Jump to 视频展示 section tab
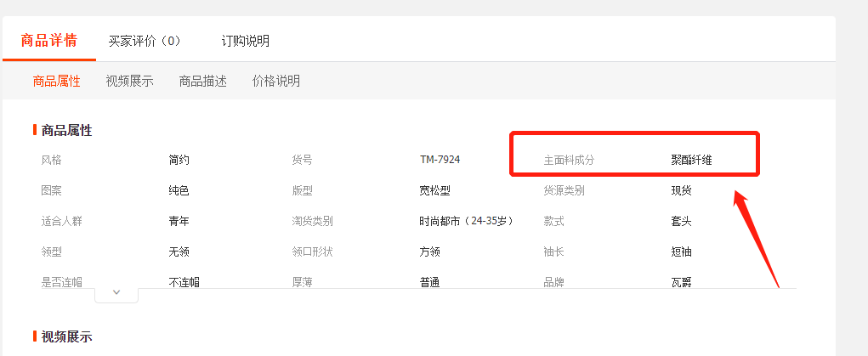Viewport: 868px width, 356px height. tap(129, 82)
